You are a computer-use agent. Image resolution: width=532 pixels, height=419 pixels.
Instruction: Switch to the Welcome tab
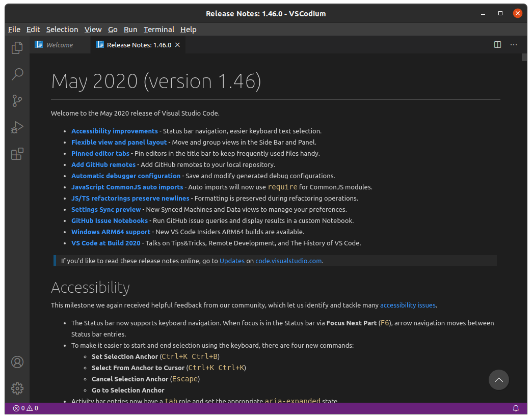point(59,45)
